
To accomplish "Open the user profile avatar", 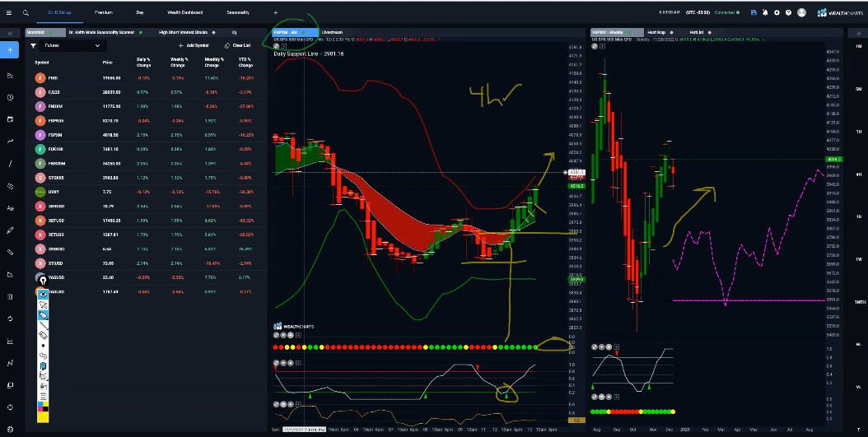I will (x=801, y=12).
